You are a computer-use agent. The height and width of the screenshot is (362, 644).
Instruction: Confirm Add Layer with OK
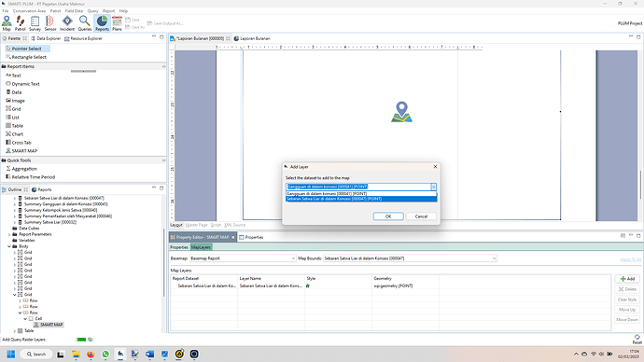click(x=388, y=216)
